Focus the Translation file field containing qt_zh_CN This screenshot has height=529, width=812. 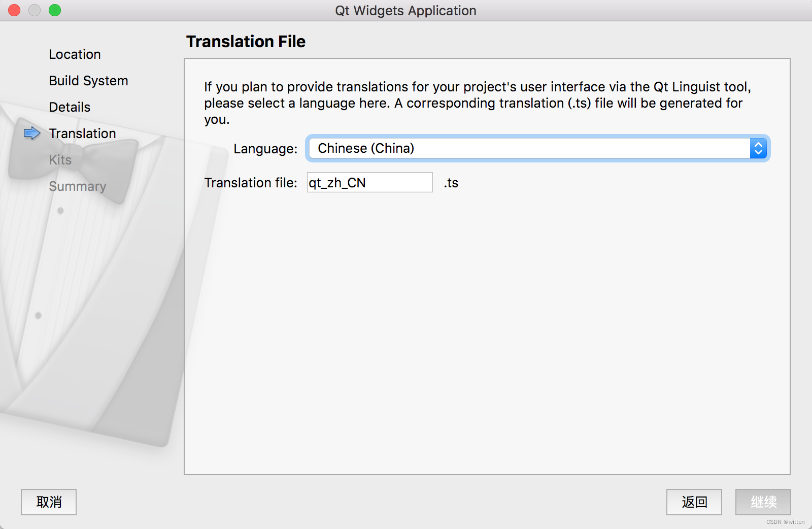click(369, 183)
